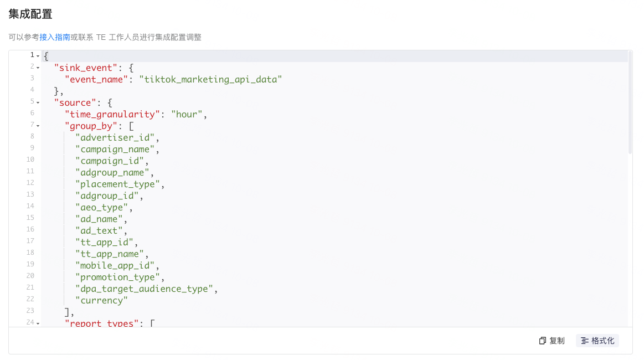Click the "event_name" key
The height and width of the screenshot is (360, 644).
(x=96, y=79)
